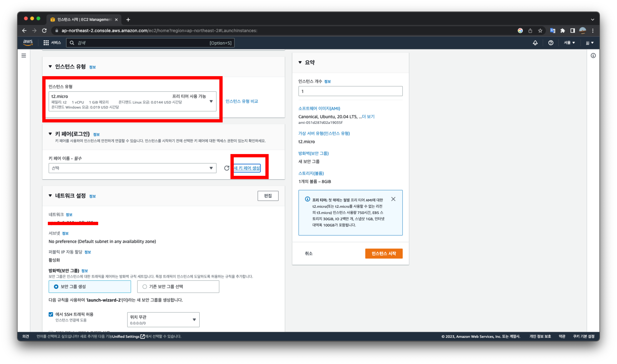Open the Seoul region selector menu
The image size is (617, 364).
click(x=569, y=43)
